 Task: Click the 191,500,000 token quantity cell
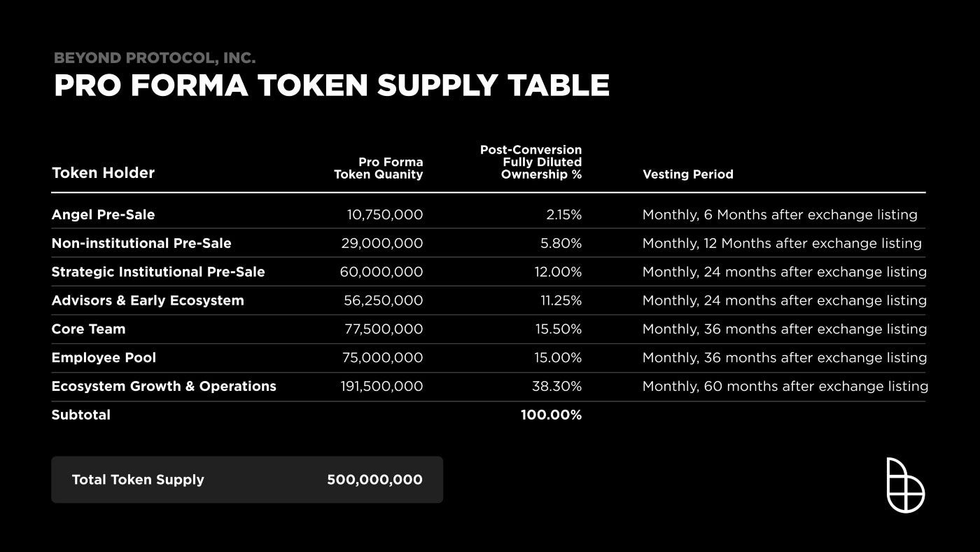click(381, 387)
